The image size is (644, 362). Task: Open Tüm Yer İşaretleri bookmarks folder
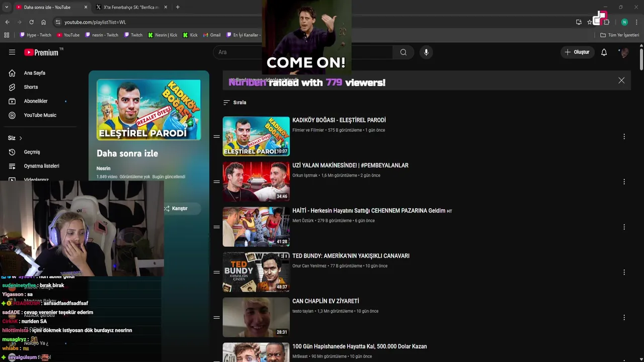pyautogui.click(x=619, y=35)
